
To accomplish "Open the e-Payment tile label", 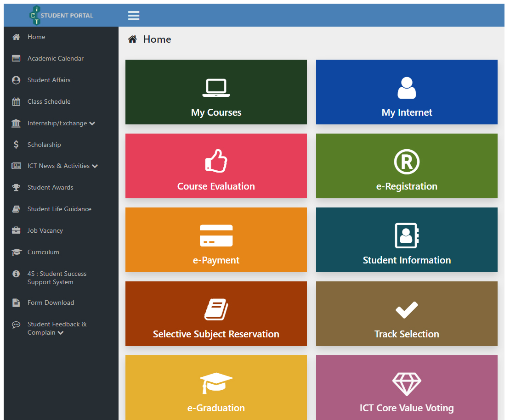I will [x=216, y=260].
